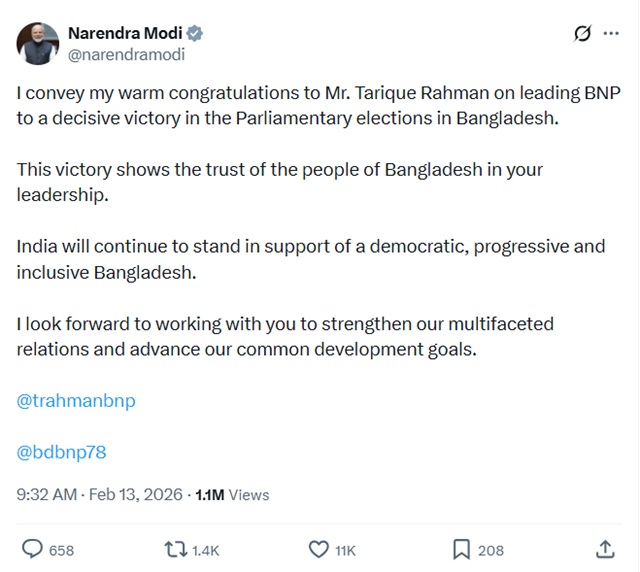Click the Grok icon at top right
Screen dimensions: 640x572
pos(582,35)
